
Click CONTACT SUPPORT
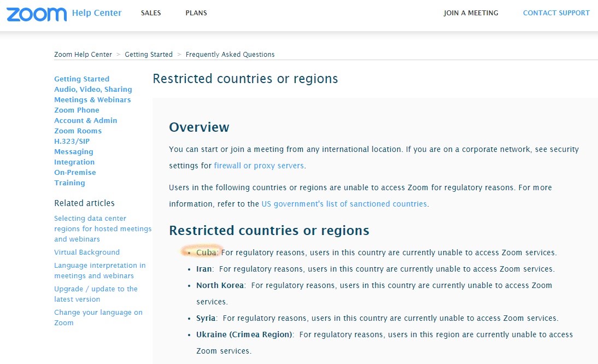[x=556, y=13]
